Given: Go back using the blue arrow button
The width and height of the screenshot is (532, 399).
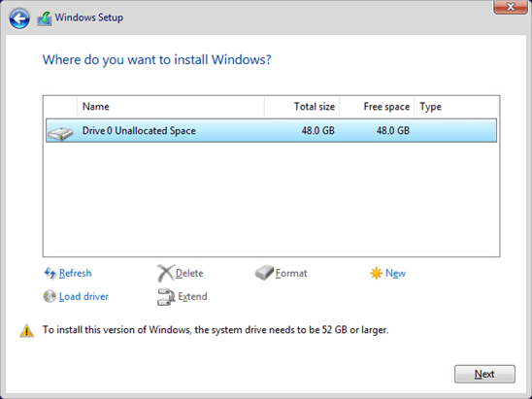Looking at the screenshot, I should pyautogui.click(x=19, y=18).
